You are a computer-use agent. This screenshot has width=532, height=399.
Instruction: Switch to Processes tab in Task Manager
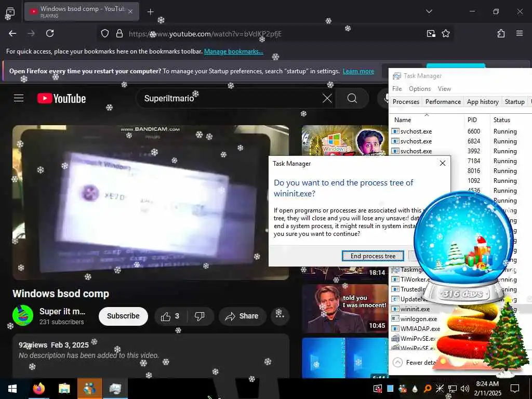click(406, 102)
